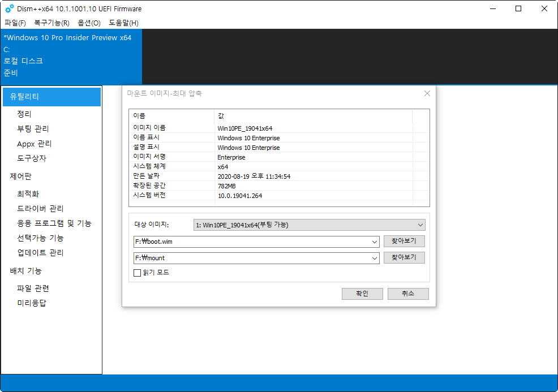Open the 도움말(H) menu

[123, 23]
